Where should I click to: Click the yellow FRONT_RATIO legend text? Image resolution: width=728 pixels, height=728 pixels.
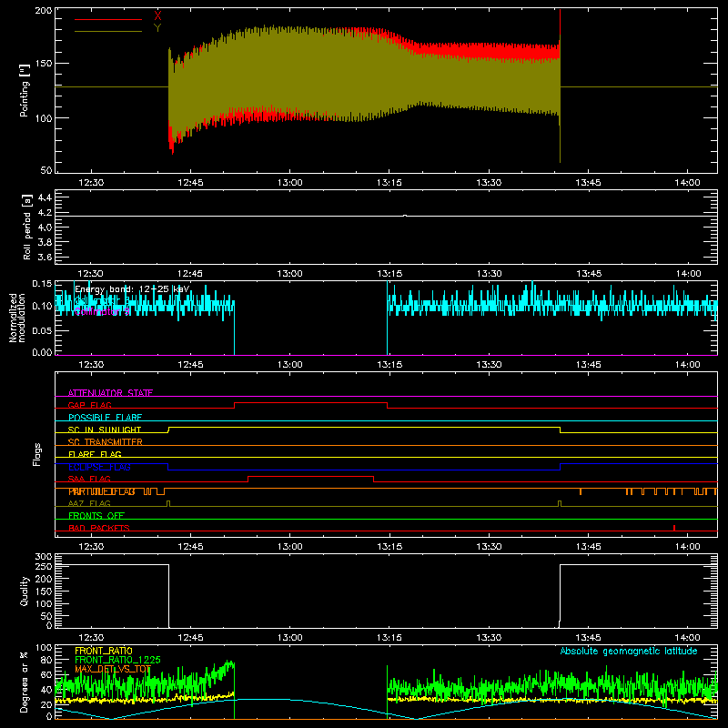104,651
